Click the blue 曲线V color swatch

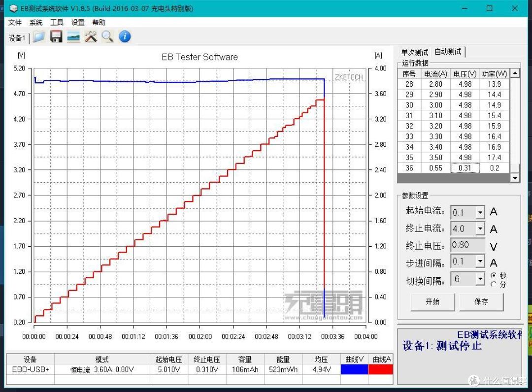[354, 369]
